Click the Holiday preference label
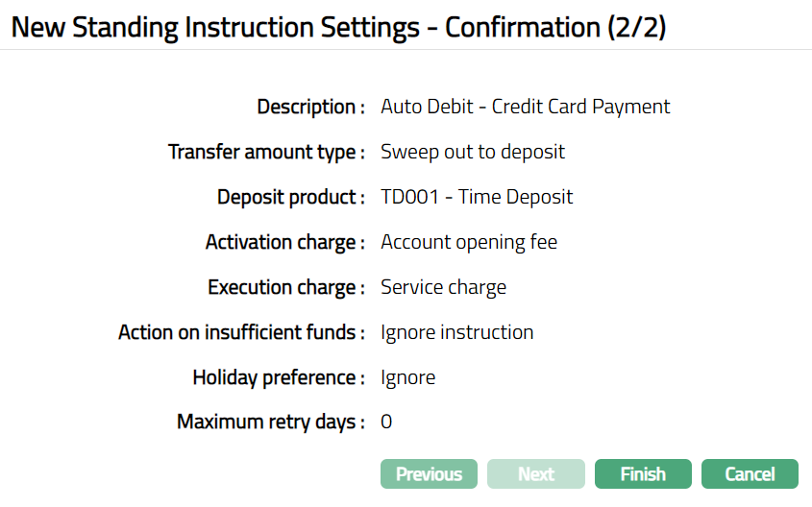The image size is (812, 507). [279, 377]
